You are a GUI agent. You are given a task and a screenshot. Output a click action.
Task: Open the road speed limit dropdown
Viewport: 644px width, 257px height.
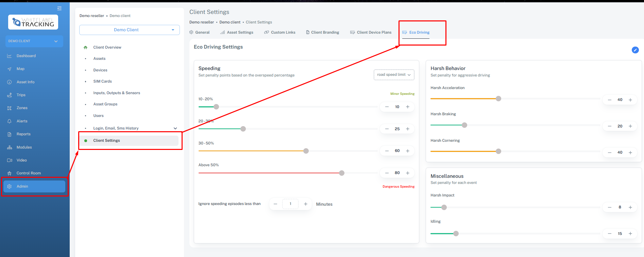[394, 75]
